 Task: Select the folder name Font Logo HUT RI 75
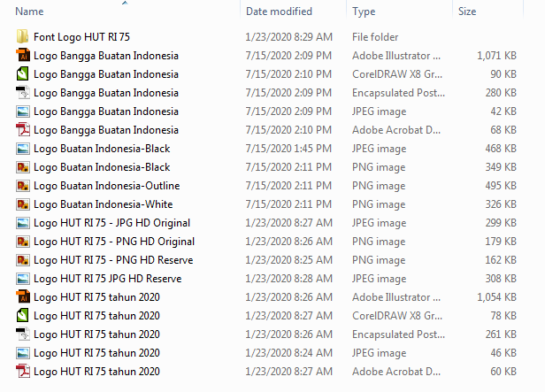point(81,37)
